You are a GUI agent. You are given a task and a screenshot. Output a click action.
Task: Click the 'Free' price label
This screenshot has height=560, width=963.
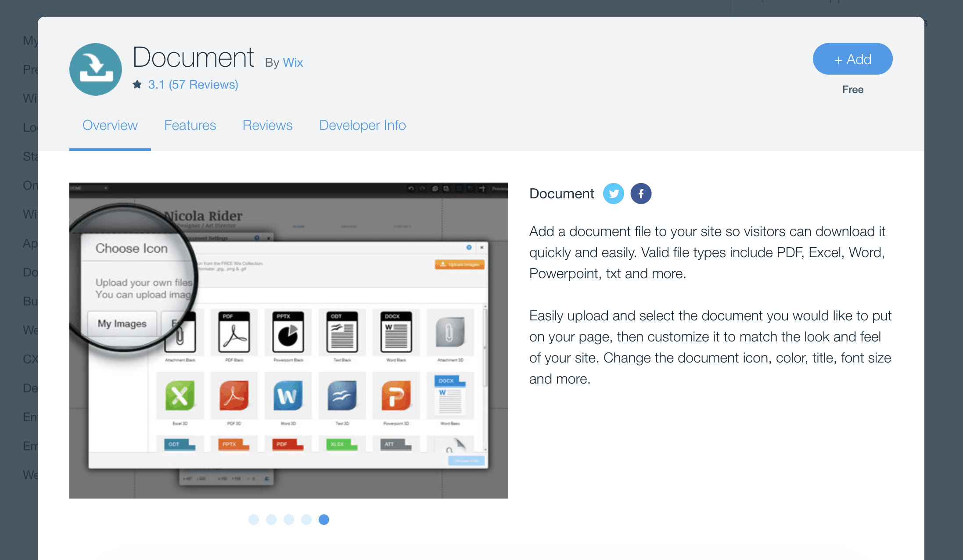(853, 90)
